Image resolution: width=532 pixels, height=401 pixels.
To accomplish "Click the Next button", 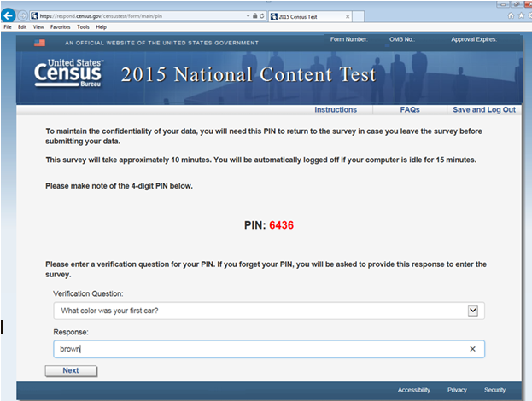I will pyautogui.click(x=71, y=370).
